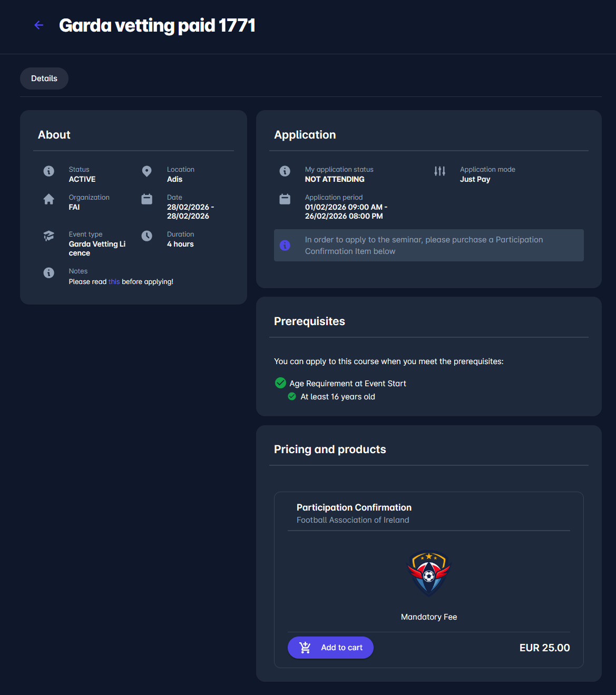Image resolution: width=616 pixels, height=695 pixels.
Task: Open the Details tab
Action: click(44, 79)
